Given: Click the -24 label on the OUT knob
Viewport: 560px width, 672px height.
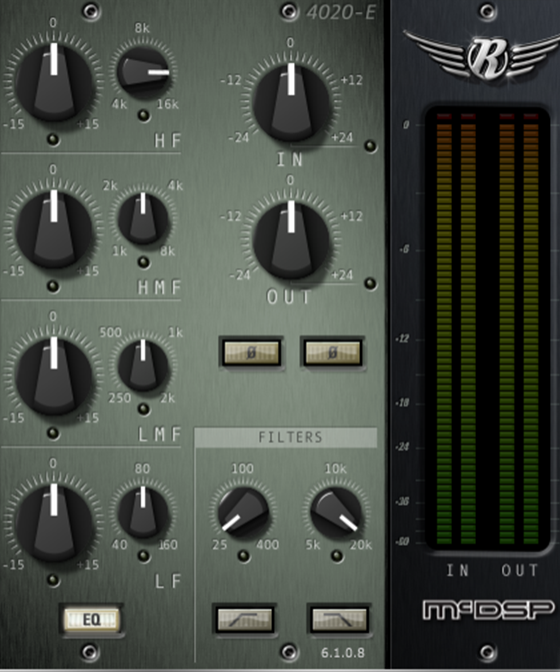Looking at the screenshot, I should (x=240, y=275).
